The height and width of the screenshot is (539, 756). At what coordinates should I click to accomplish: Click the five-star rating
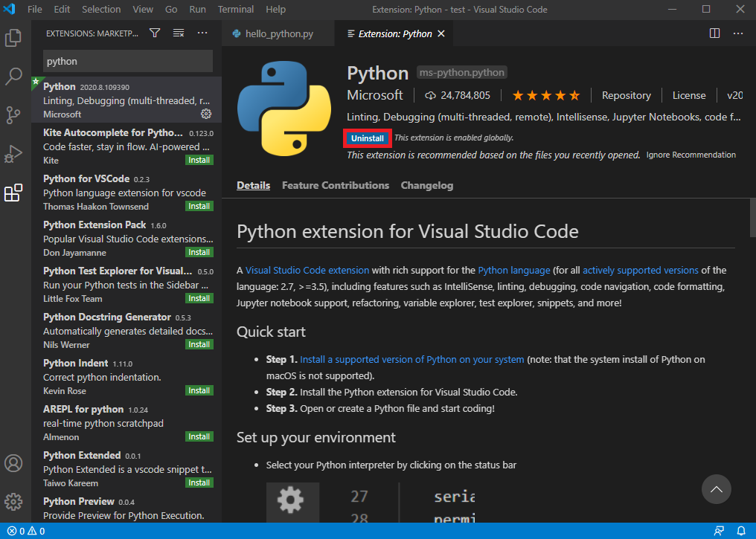[x=546, y=95]
